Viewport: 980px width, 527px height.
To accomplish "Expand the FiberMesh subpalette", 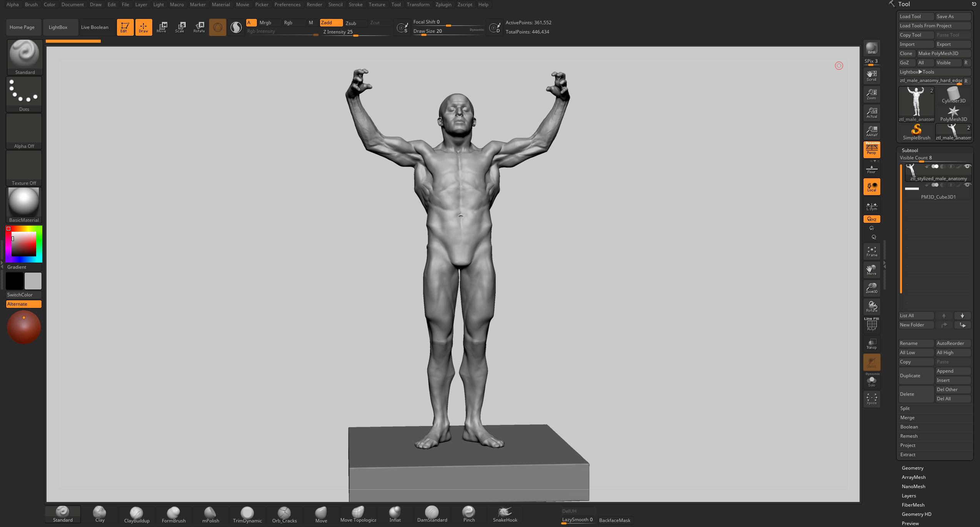I will click(913, 505).
